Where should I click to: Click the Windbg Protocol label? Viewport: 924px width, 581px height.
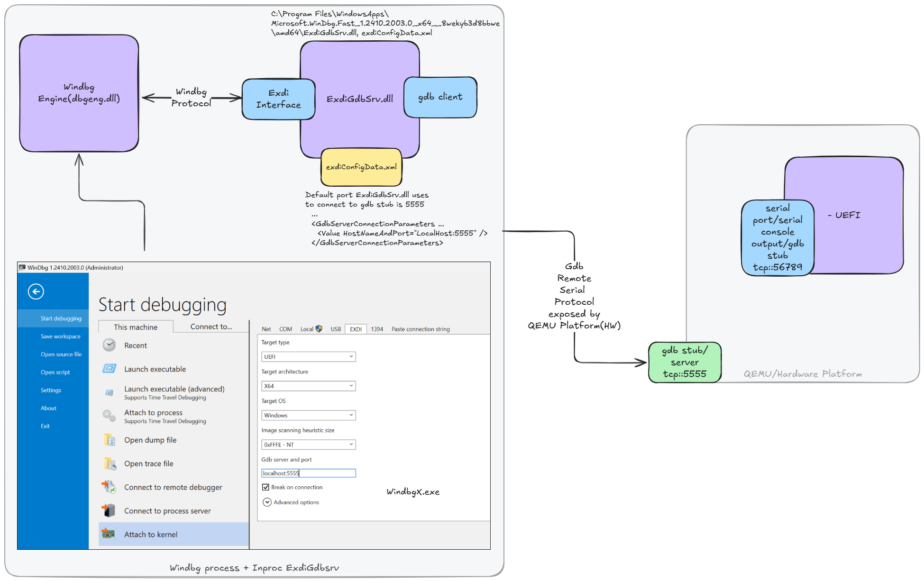coord(191,97)
